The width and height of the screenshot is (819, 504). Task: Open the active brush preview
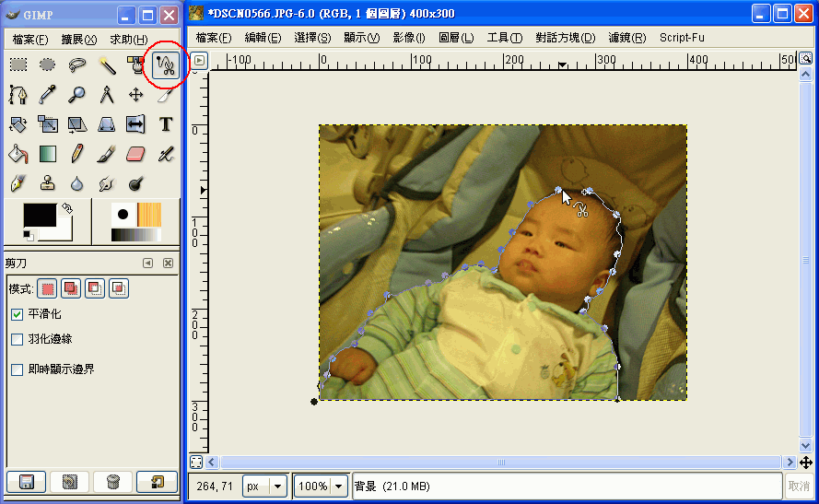[x=123, y=215]
